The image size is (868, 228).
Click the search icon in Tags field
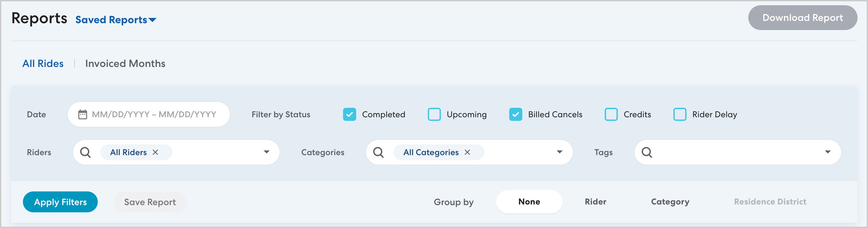647,152
